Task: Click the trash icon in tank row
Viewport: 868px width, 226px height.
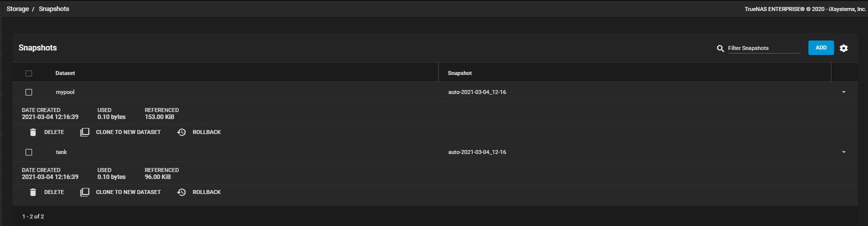Action: click(33, 192)
